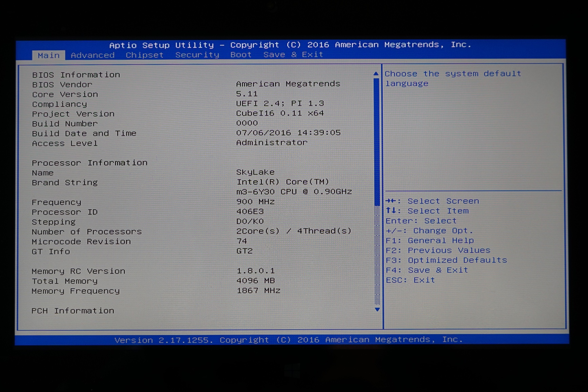Click the Build Number label
The image size is (588, 392).
coord(65,124)
